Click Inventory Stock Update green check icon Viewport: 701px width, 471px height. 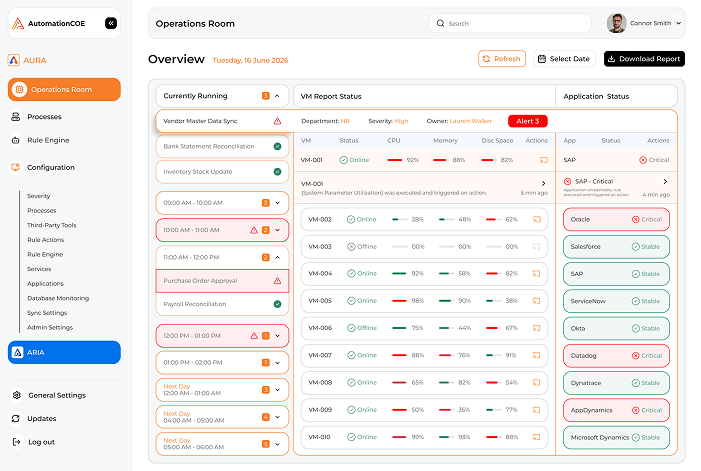coord(277,172)
